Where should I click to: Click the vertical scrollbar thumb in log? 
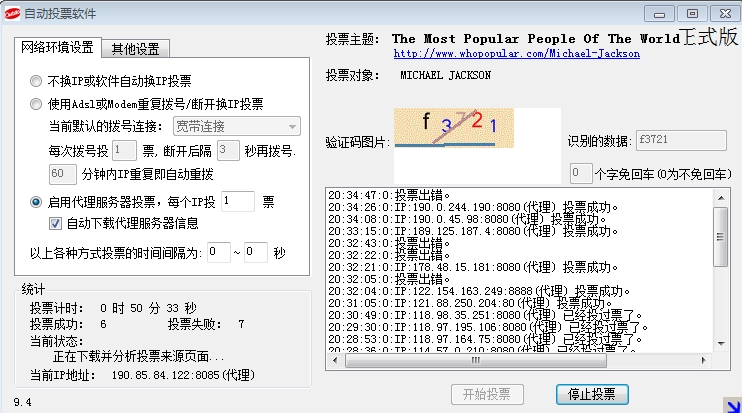tap(721, 237)
